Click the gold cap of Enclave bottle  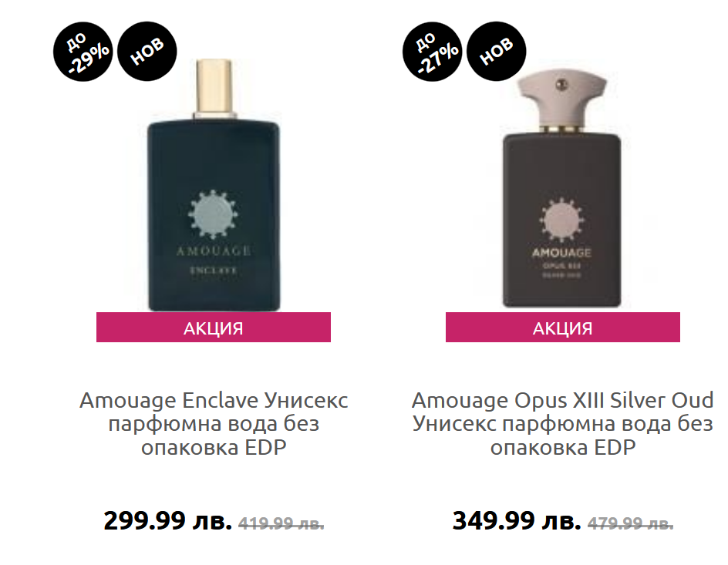[213, 87]
